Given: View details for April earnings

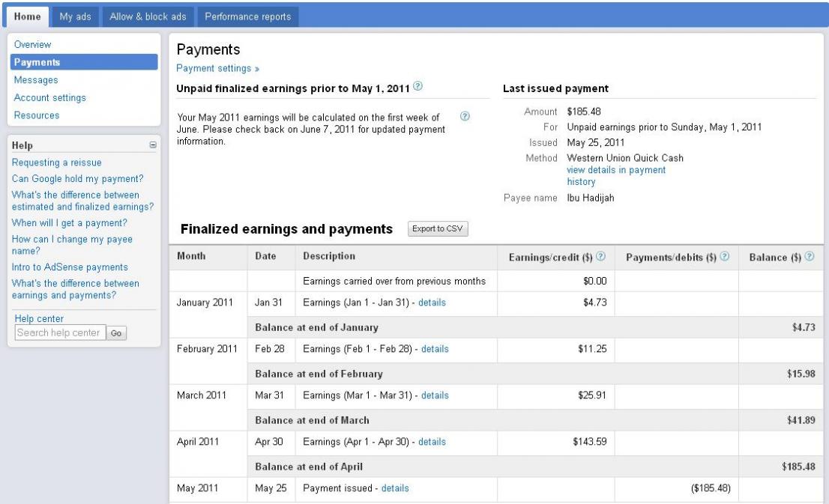Looking at the screenshot, I should (x=432, y=442).
